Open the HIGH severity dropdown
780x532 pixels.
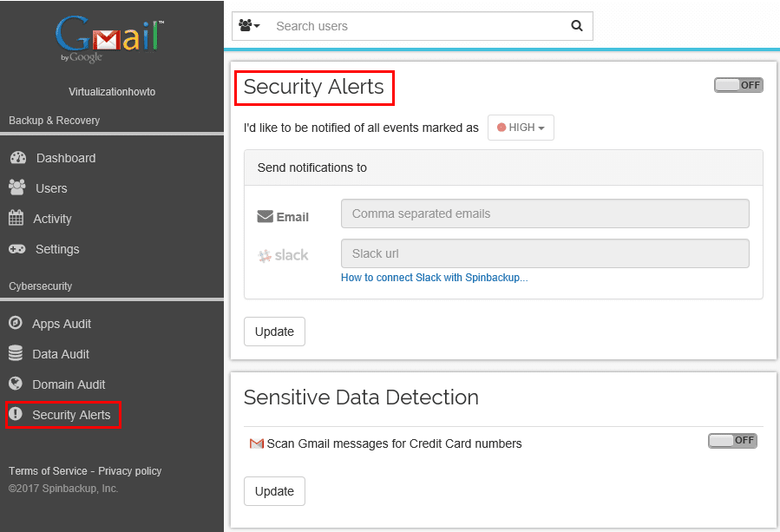521,128
